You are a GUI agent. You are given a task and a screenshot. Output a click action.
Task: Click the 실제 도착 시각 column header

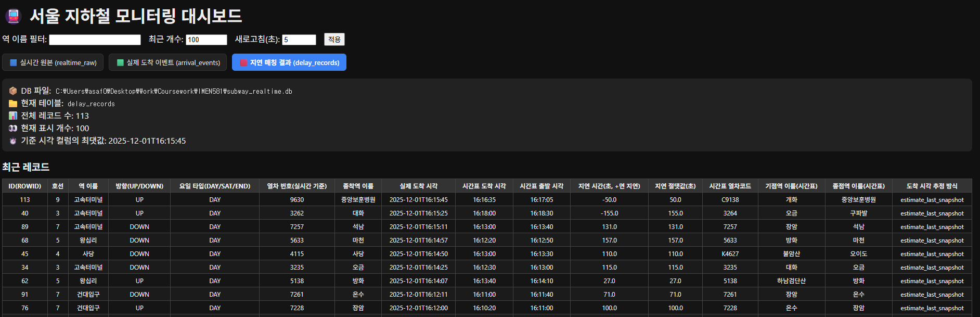click(418, 186)
